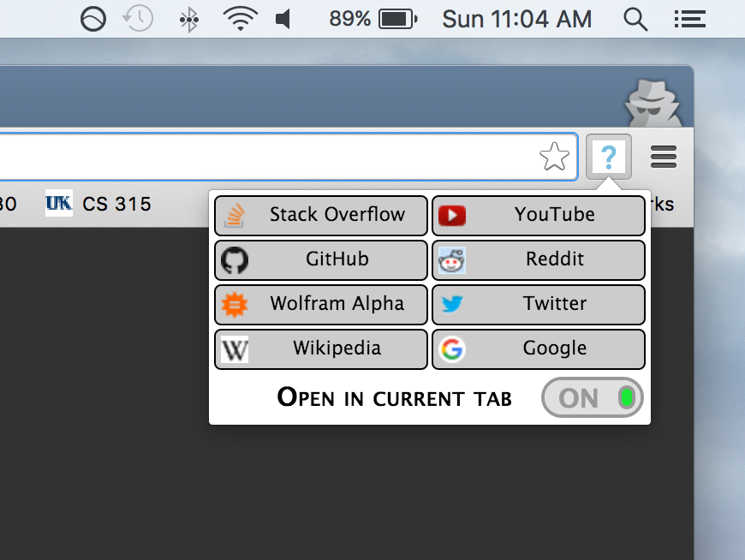Viewport: 745px width, 560px height.
Task: Show Wi-Fi menu in menu bar
Action: click(x=241, y=19)
